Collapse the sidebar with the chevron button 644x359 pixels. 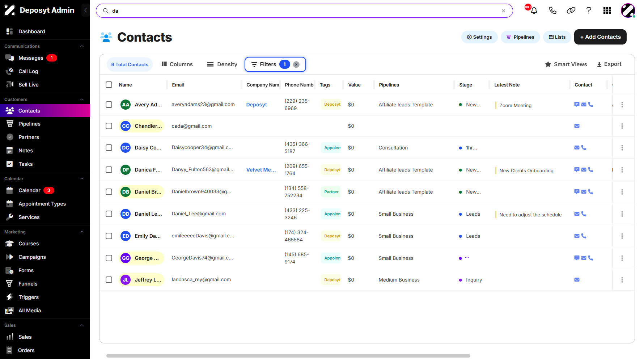85,10
